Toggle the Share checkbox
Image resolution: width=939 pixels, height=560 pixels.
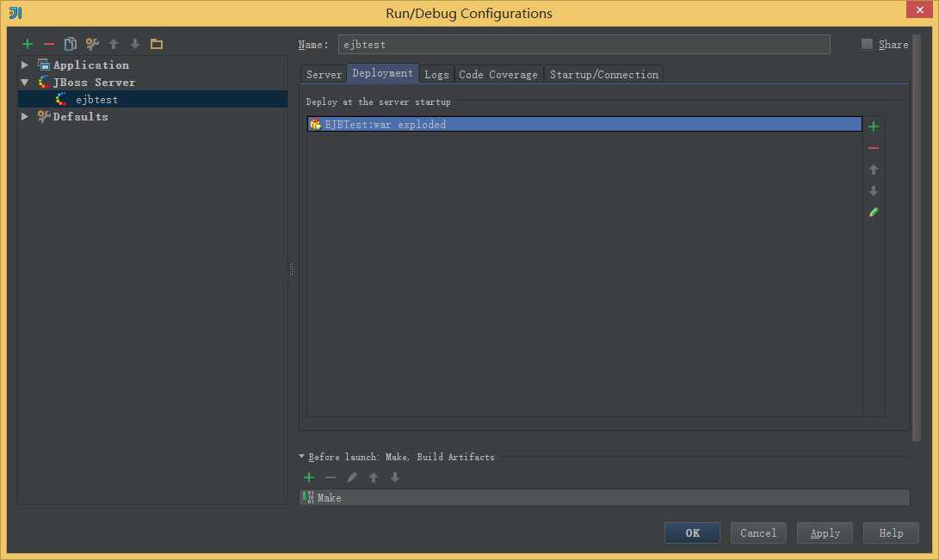(x=867, y=44)
